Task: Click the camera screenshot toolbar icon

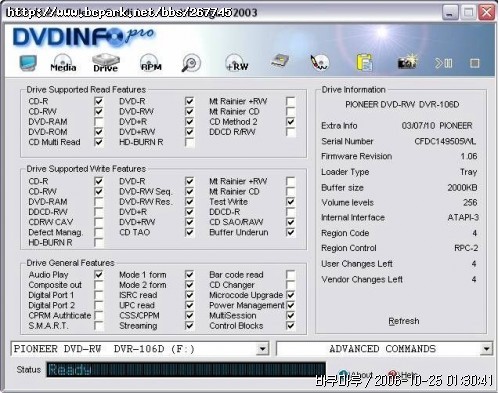Action: 407,62
